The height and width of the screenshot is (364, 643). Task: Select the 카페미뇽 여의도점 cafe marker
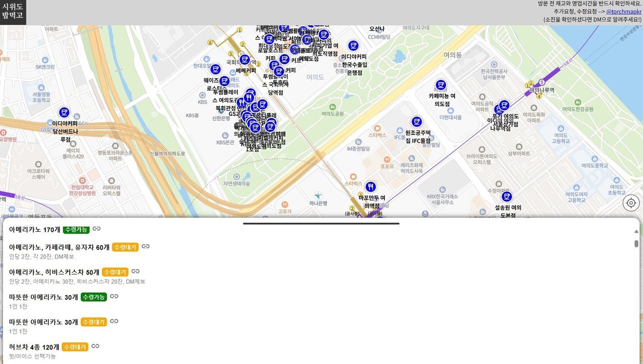(440, 85)
